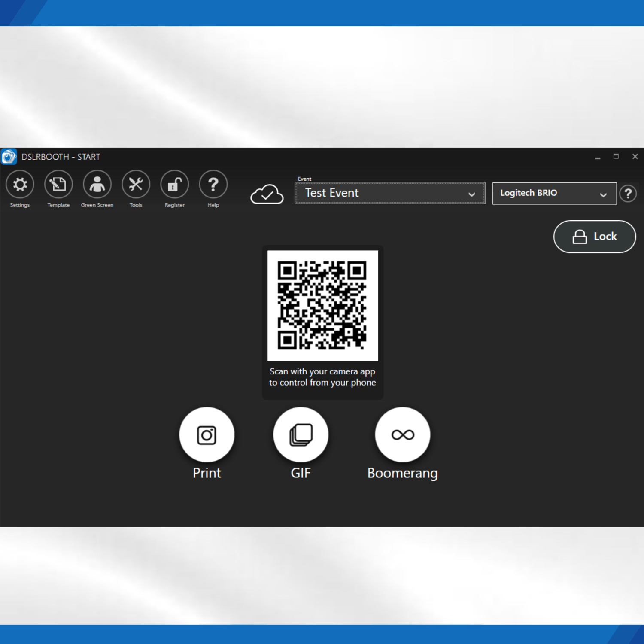Open the Green Screen icon

click(x=97, y=185)
